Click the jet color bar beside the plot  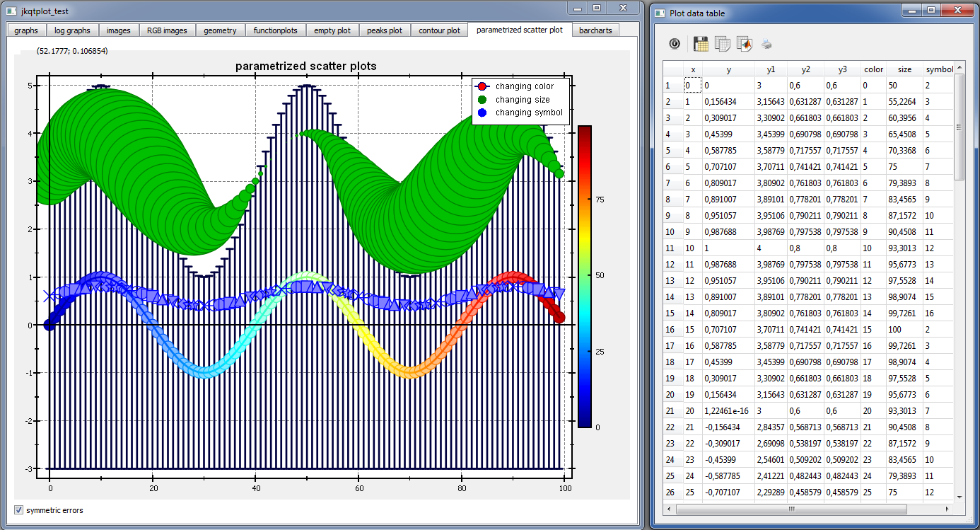(x=585, y=277)
